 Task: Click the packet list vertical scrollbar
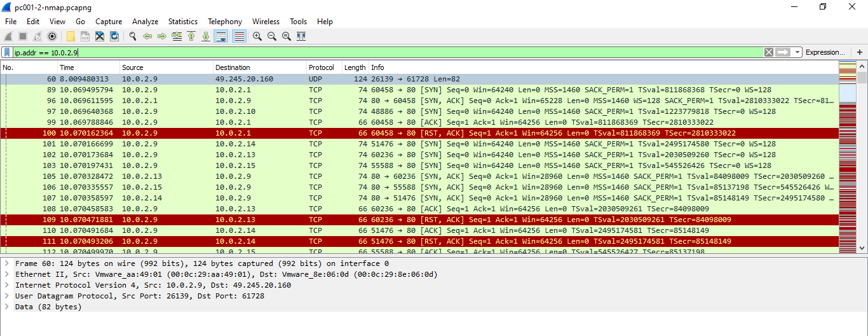(x=862, y=159)
